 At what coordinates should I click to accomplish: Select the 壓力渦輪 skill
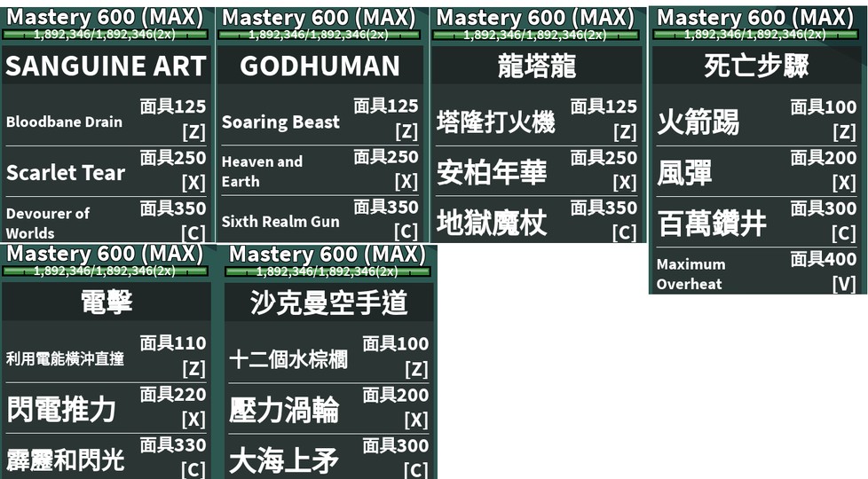284,410
